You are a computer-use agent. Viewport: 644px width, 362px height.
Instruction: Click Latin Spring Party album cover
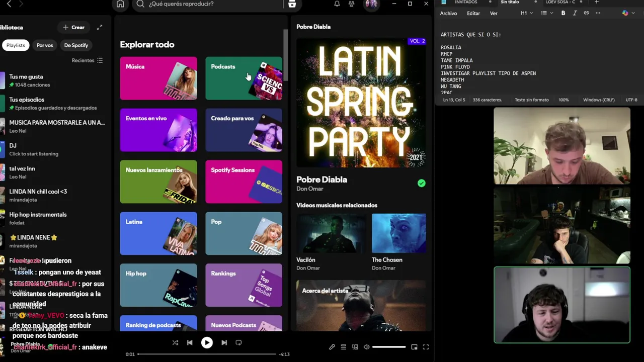[361, 103]
